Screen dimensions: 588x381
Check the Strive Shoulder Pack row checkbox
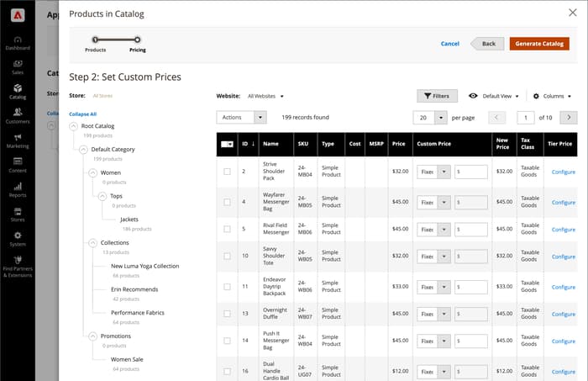[x=227, y=172]
